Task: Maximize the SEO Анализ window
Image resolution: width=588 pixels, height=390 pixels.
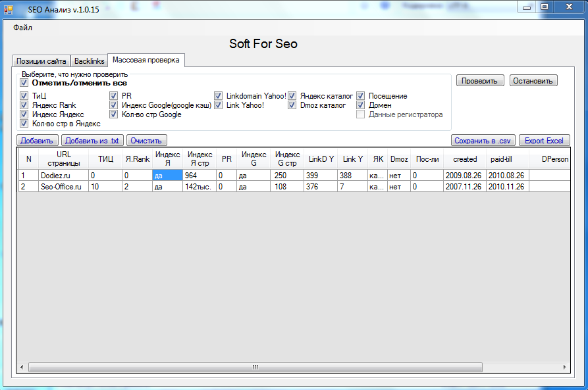Action: (545, 7)
